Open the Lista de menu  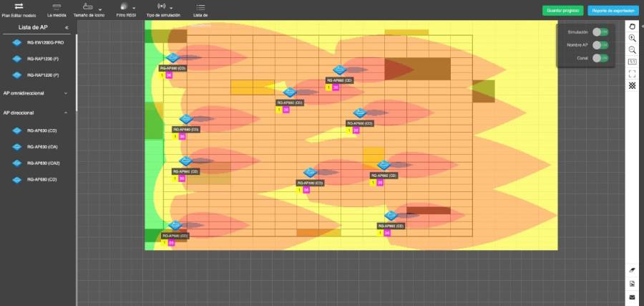coord(200,9)
